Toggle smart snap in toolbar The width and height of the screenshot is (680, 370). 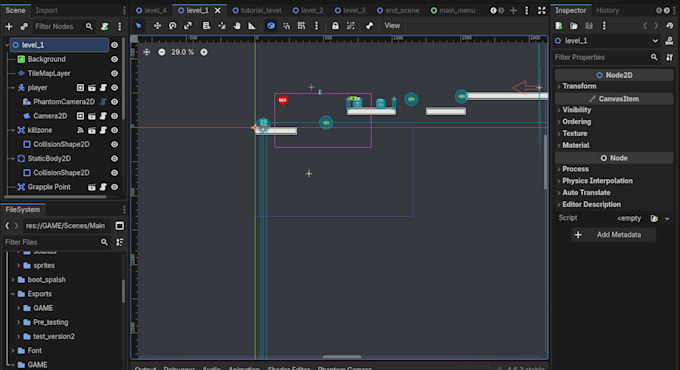point(286,26)
